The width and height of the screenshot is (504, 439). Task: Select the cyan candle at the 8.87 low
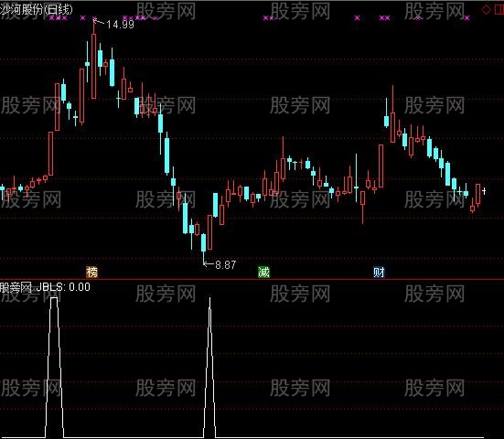pos(203,243)
